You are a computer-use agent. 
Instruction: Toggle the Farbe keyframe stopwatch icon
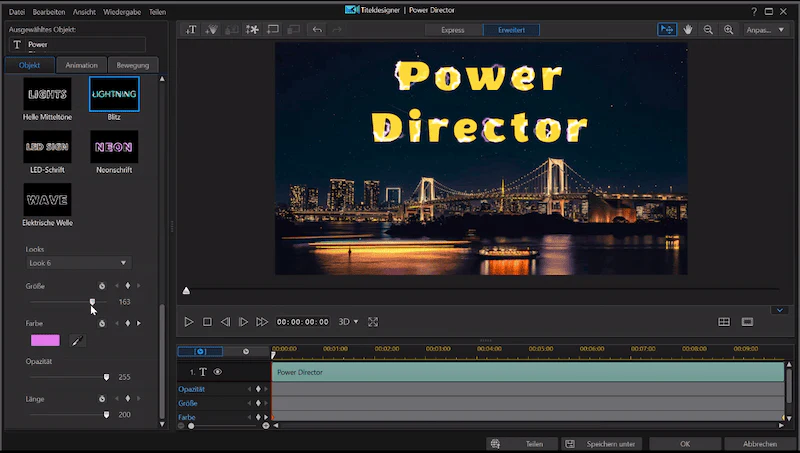pos(102,323)
